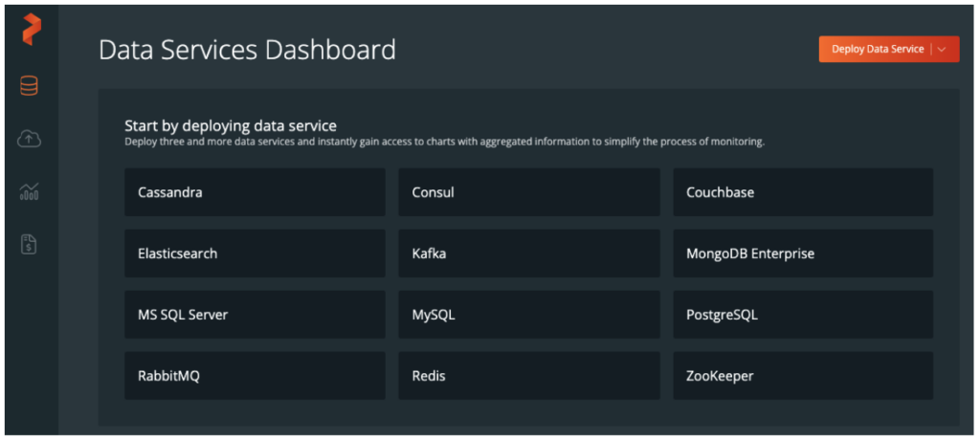Click the Data Services Dashboard heading
This screenshot has height=440, width=980.
pyautogui.click(x=247, y=50)
